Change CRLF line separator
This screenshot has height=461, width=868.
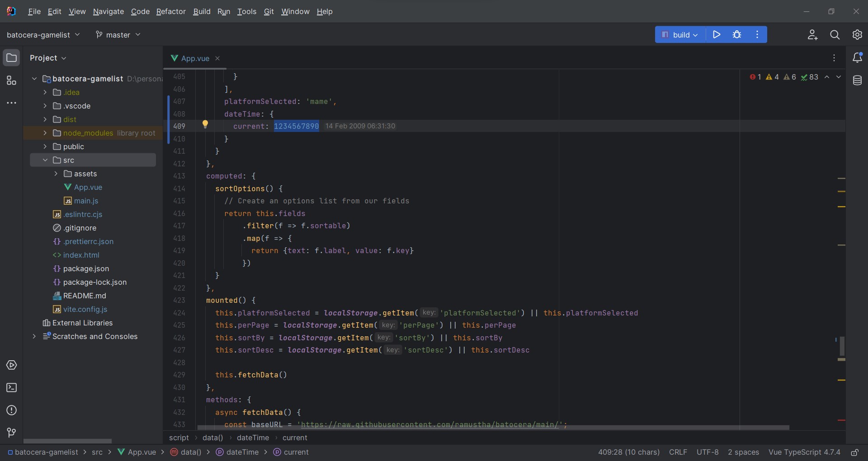point(678,452)
